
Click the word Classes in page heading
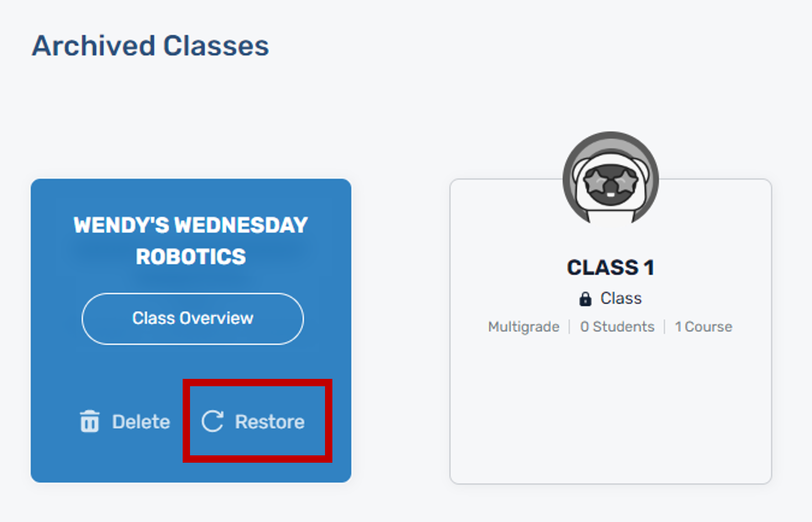coord(216,46)
